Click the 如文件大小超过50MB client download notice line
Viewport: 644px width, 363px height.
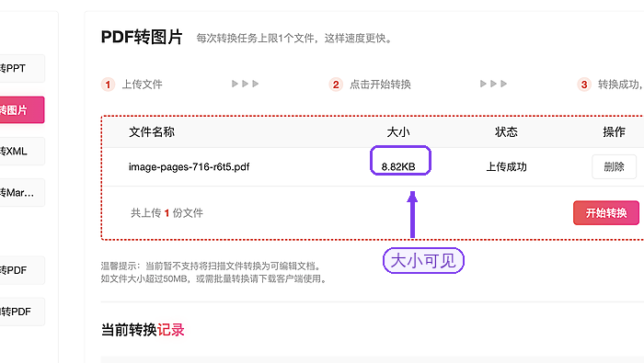click(x=214, y=279)
